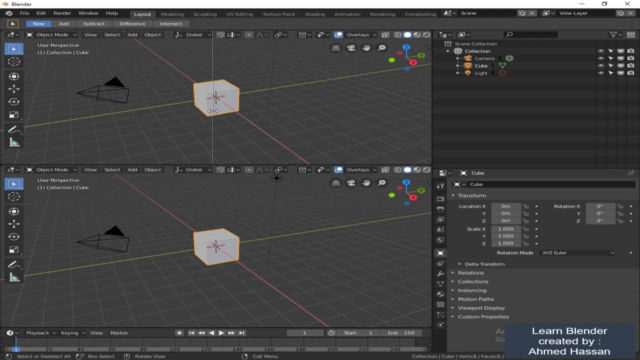Click the Scale X value slider
640x360 pixels.
(506, 229)
